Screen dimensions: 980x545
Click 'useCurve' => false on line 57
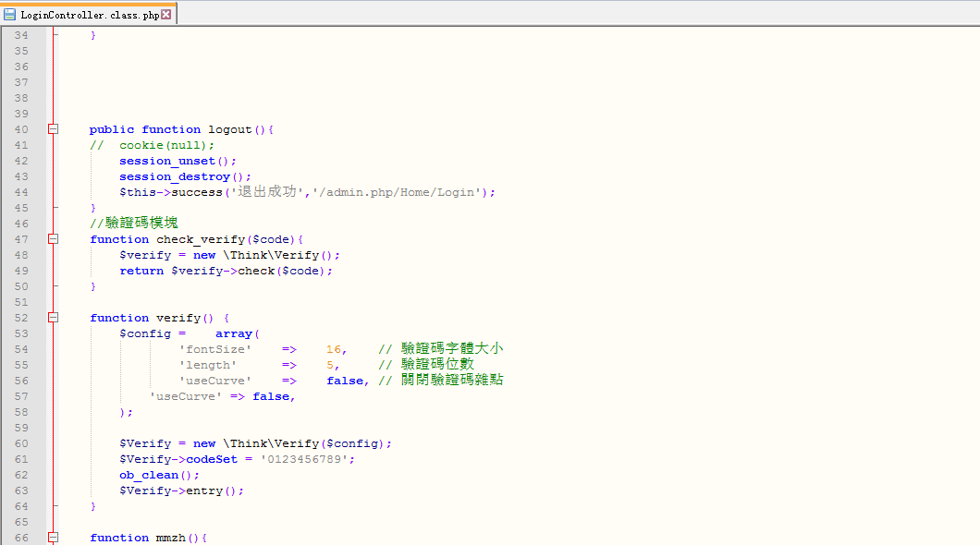[222, 396]
